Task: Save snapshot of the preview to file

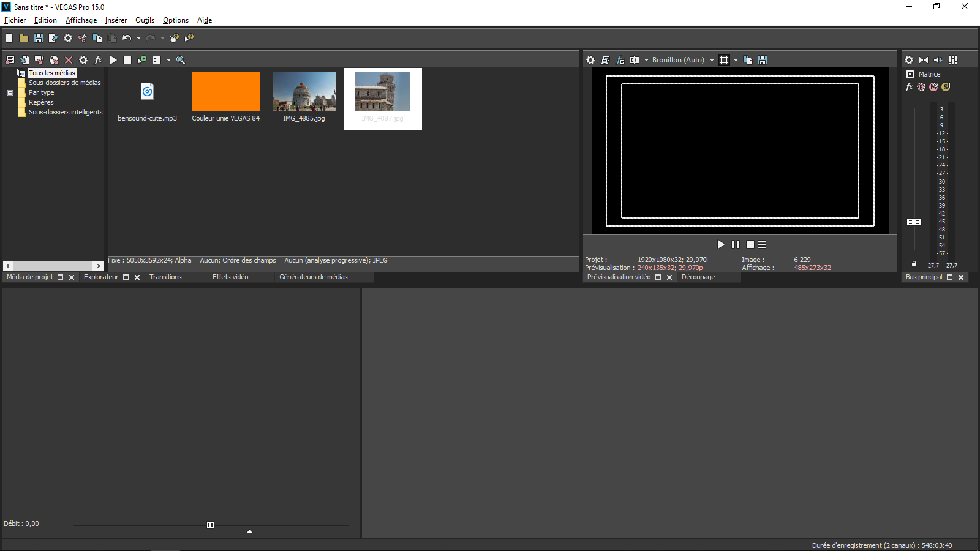Action: tap(763, 60)
